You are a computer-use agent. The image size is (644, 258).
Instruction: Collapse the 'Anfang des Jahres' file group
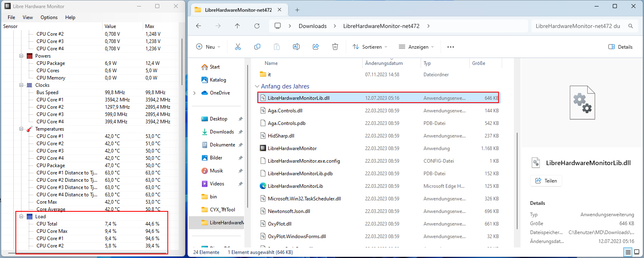(x=257, y=86)
